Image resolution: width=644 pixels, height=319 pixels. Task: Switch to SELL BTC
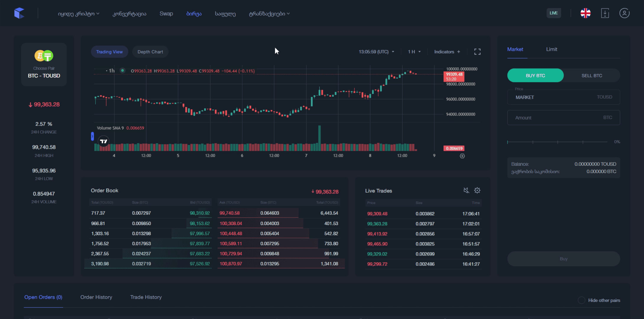tap(592, 76)
